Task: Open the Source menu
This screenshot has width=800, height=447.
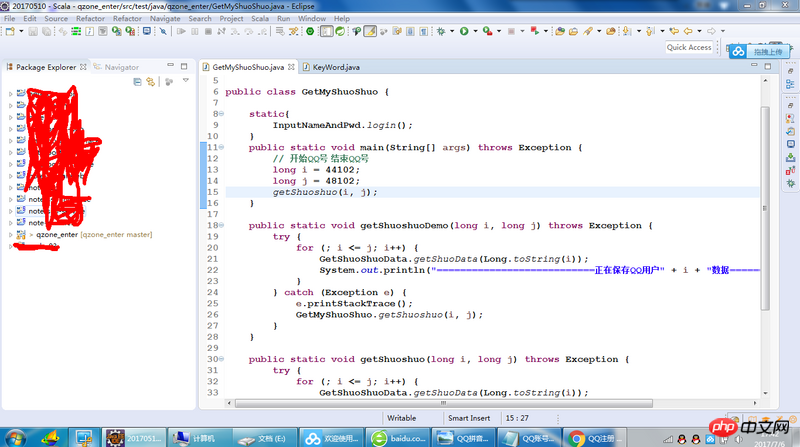Action: pyautogui.click(x=56, y=18)
